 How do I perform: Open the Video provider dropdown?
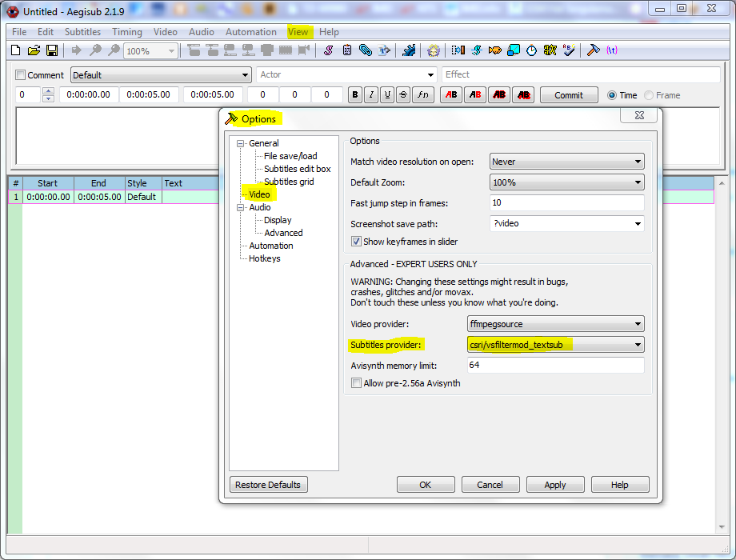click(x=637, y=324)
